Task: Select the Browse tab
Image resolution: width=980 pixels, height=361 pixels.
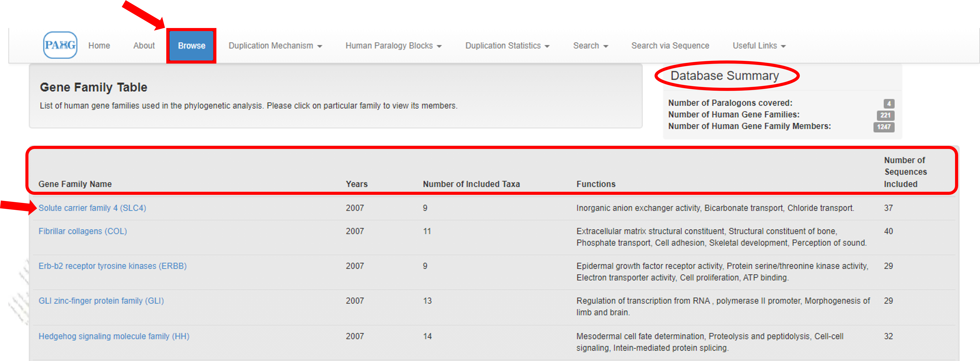Action: pos(191,46)
